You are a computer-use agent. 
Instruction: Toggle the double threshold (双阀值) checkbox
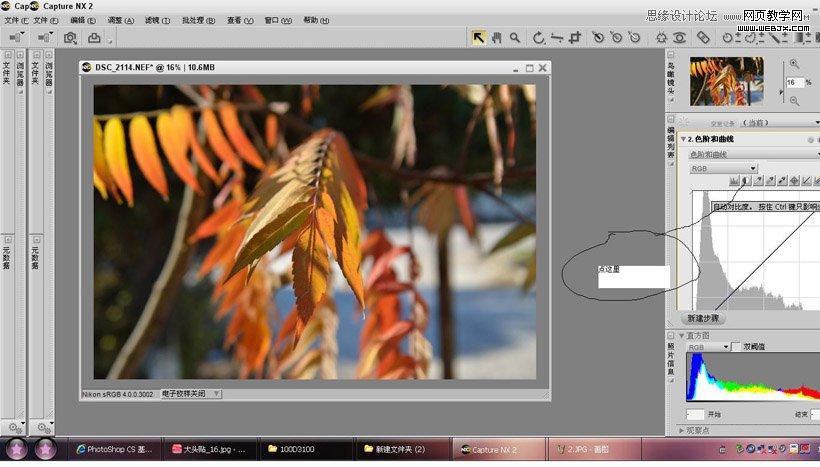(736, 347)
